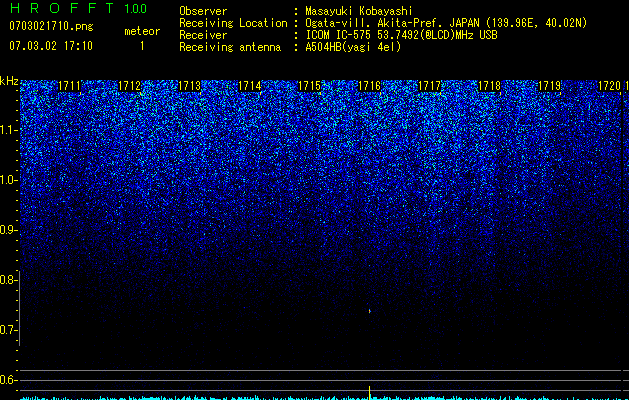Click the 0.6 frequency axis label
The width and height of the screenshot is (629, 400).
pos(7,380)
